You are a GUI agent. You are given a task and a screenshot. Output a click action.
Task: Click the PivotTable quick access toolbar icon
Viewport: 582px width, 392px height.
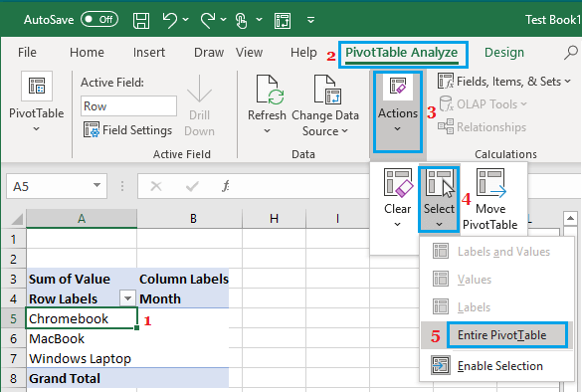(283, 21)
